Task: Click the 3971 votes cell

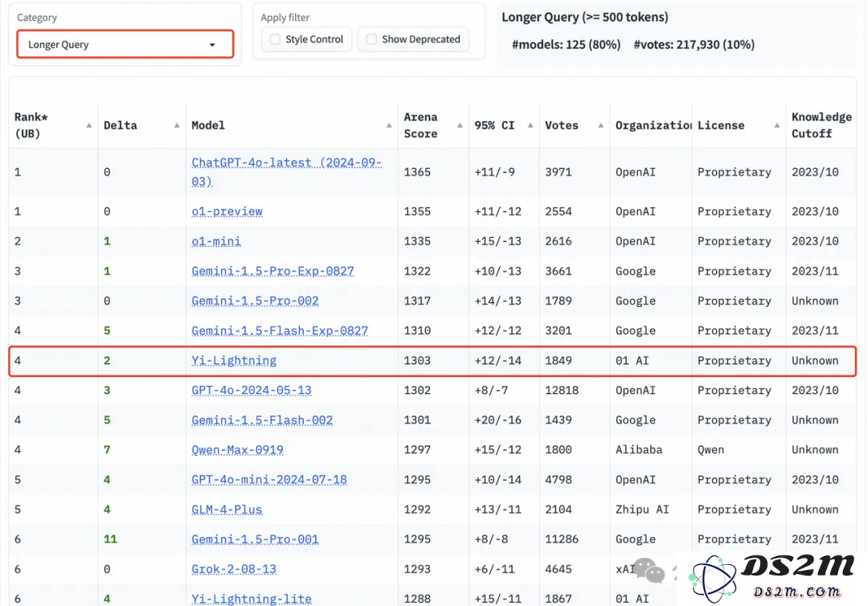Action: 559,172
